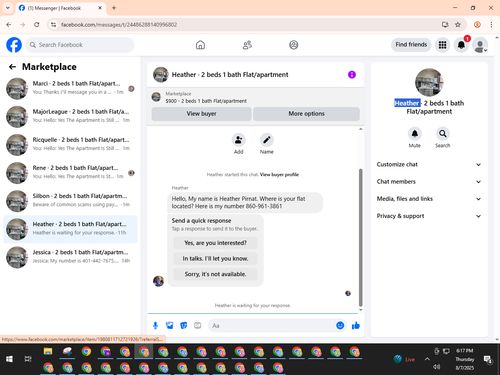500x375 pixels.
Task: Open Rene's conversation in the list
Action: pos(70,173)
